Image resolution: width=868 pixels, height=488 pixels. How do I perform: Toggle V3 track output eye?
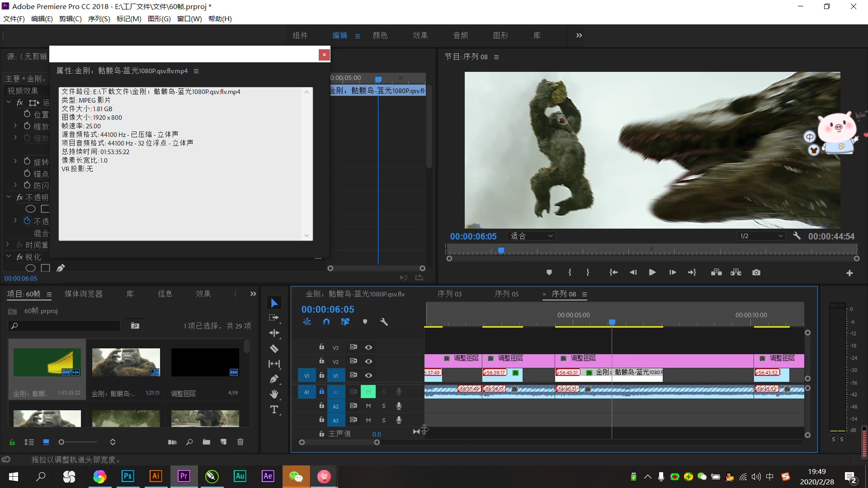tap(369, 347)
